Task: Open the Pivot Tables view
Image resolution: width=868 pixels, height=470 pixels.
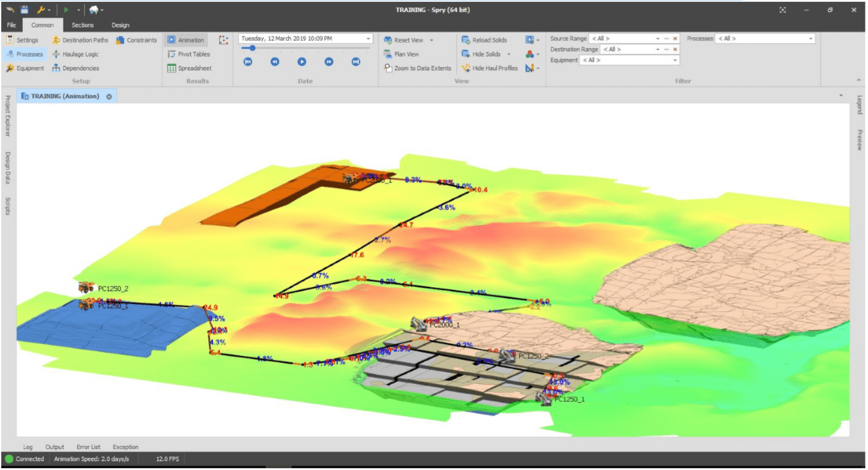Action: click(188, 54)
